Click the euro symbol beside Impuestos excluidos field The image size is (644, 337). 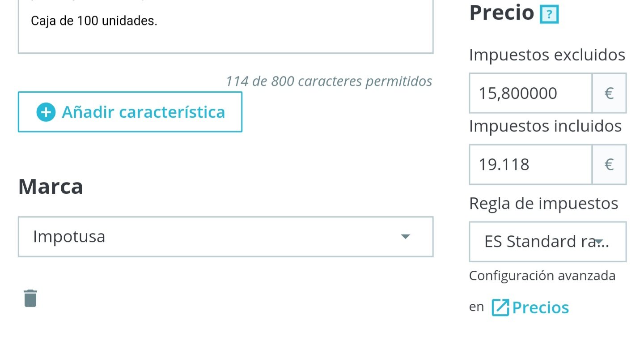click(x=609, y=93)
